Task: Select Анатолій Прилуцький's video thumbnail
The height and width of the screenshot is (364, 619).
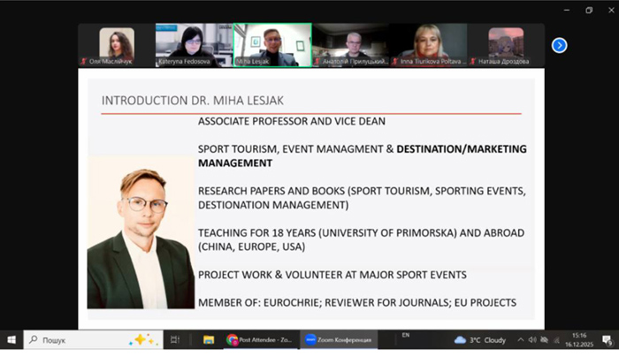Action: (354, 45)
